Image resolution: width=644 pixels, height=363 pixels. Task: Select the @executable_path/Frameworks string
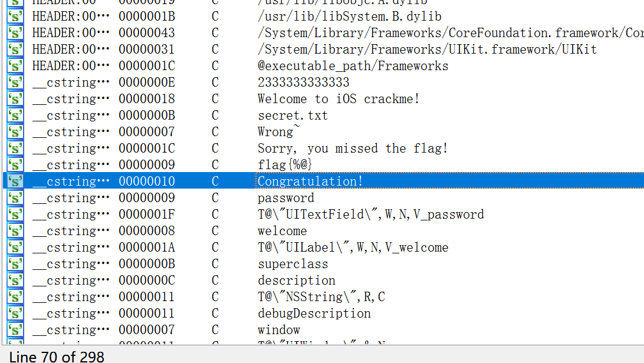353,66
